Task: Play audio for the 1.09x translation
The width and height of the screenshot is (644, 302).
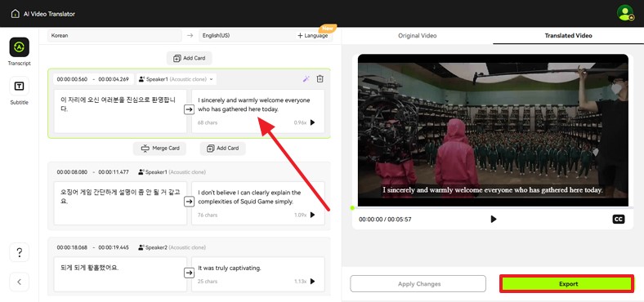Action: [312, 215]
